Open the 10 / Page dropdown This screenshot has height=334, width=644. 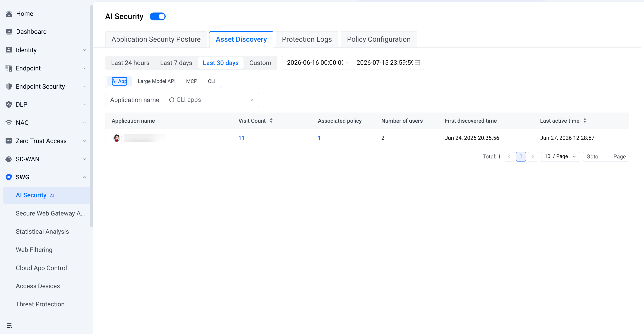pos(560,157)
